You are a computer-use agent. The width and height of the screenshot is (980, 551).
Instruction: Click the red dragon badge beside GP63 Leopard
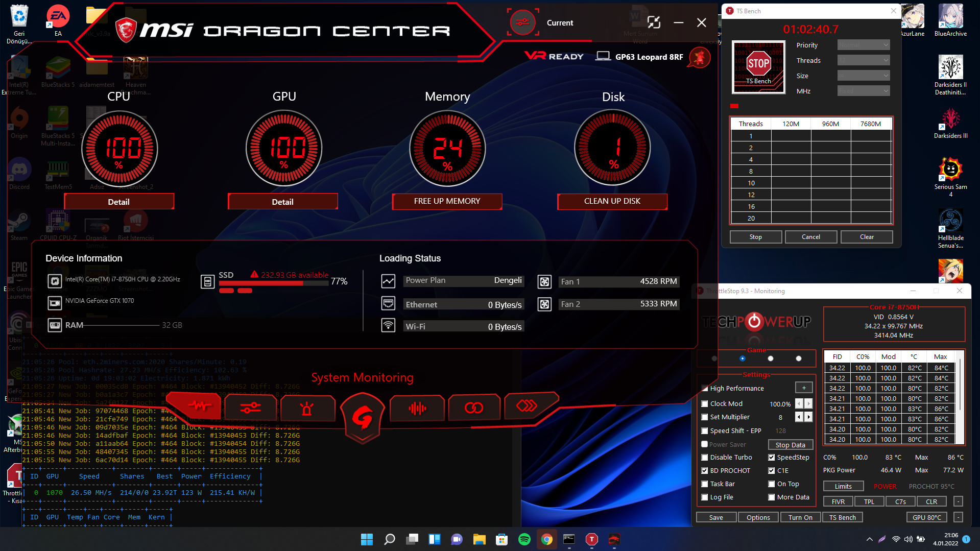point(700,57)
